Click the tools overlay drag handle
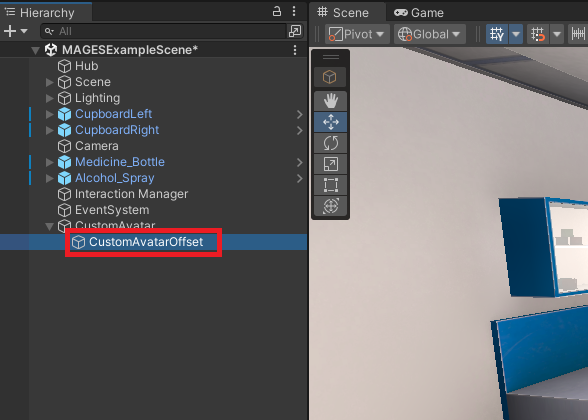Image resolution: width=588 pixels, height=420 pixels. pyautogui.click(x=331, y=57)
